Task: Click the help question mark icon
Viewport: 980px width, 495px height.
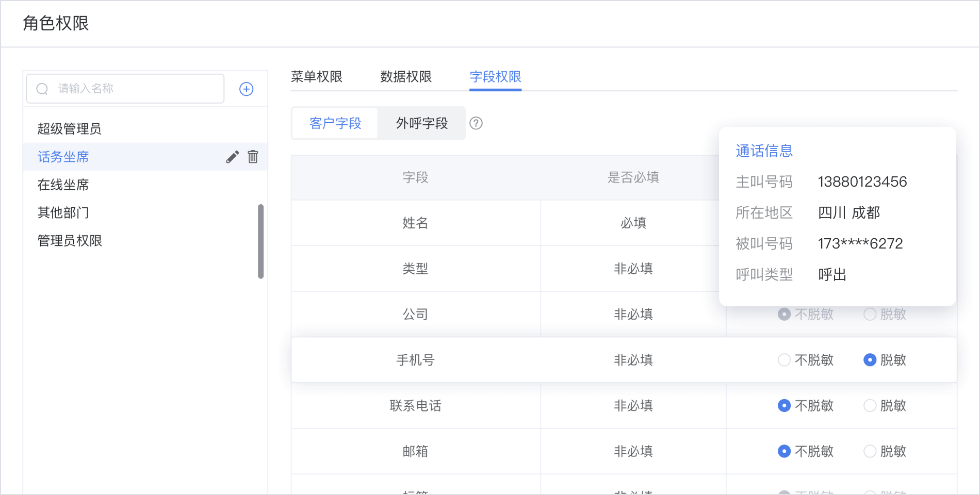Action: pos(476,123)
